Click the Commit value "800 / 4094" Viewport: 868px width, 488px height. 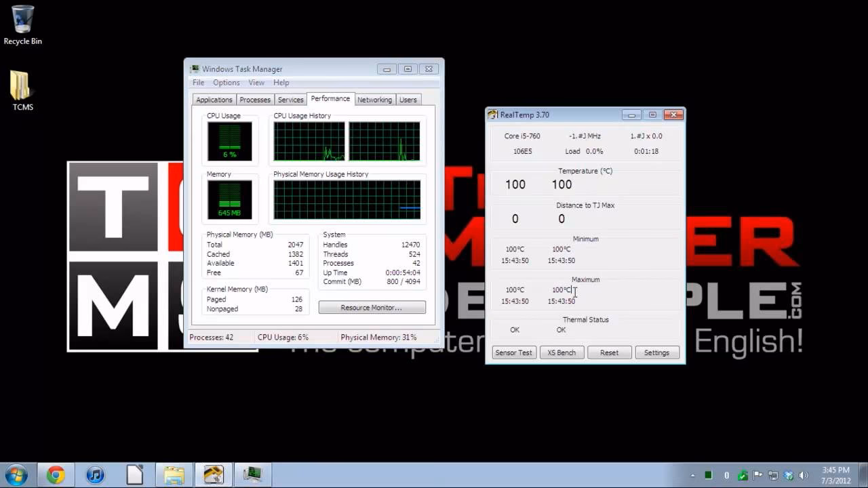pos(403,282)
